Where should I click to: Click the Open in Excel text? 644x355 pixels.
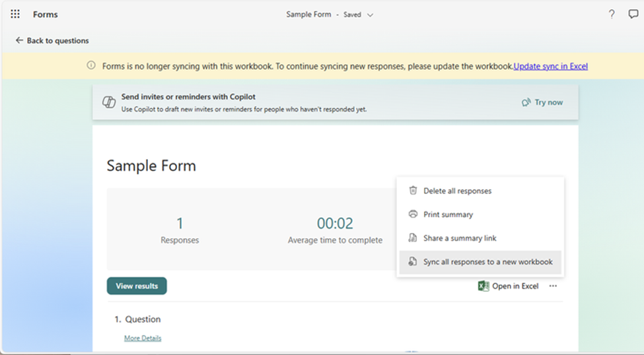tap(515, 286)
